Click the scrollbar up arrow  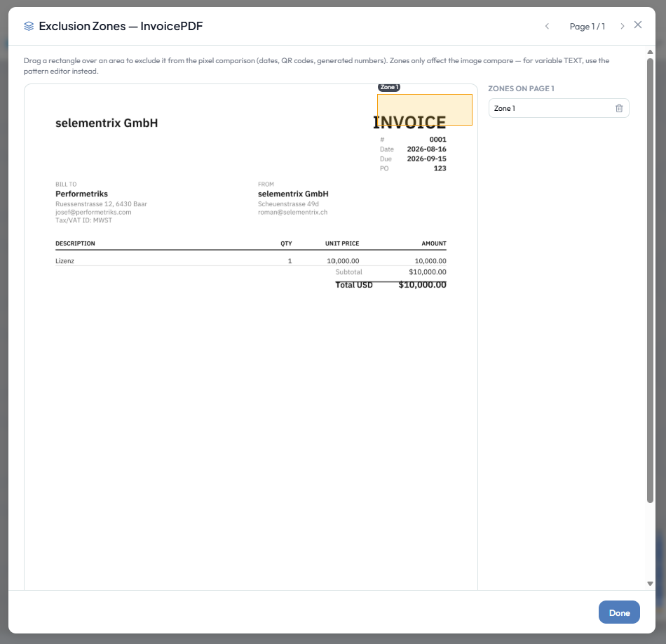650,52
